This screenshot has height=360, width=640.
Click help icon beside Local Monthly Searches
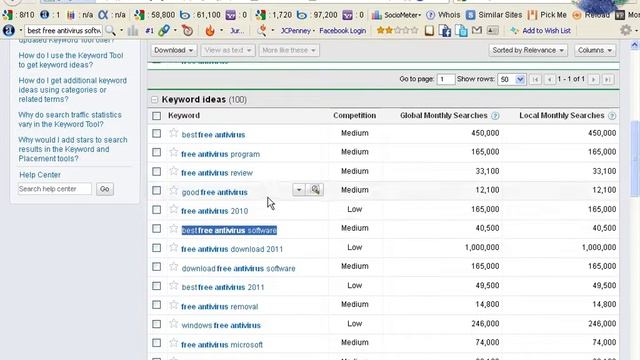612,116
